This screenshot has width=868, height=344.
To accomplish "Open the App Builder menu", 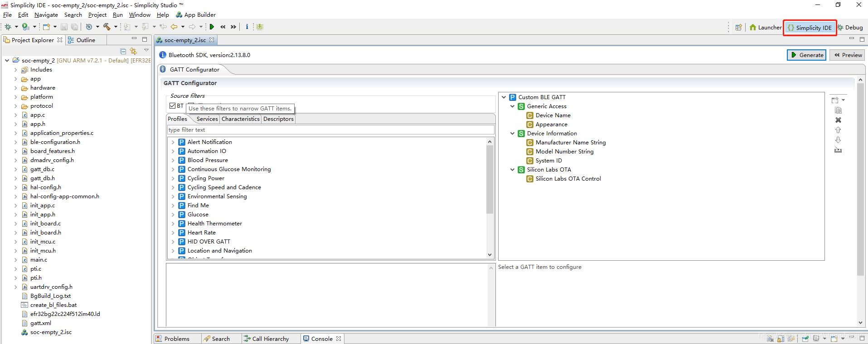I will tap(195, 15).
